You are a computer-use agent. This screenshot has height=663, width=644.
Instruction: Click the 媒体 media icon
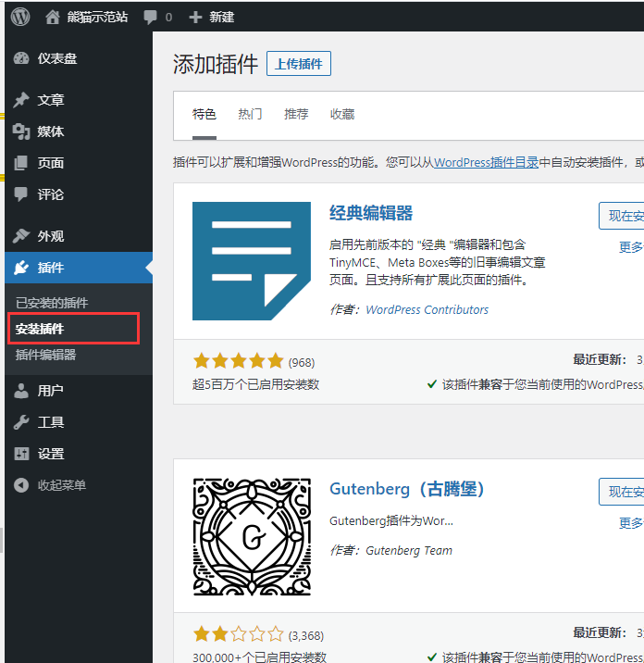pyautogui.click(x=21, y=131)
